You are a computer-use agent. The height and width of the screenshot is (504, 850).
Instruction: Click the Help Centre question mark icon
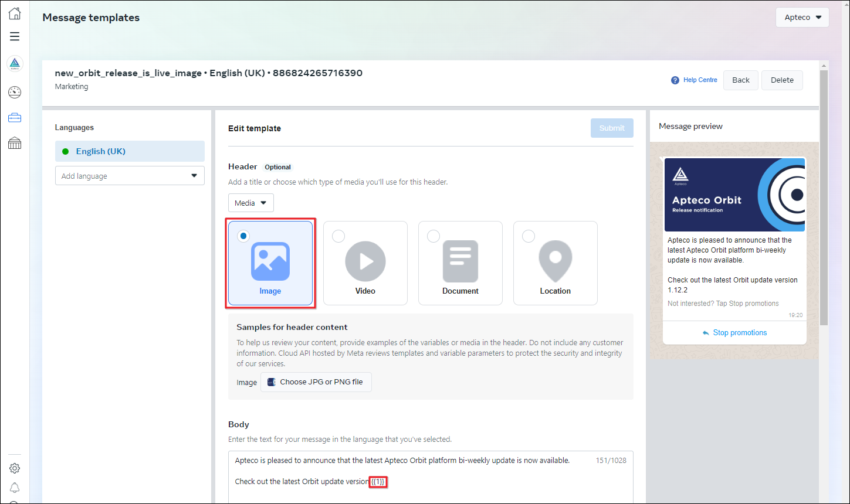[675, 80]
